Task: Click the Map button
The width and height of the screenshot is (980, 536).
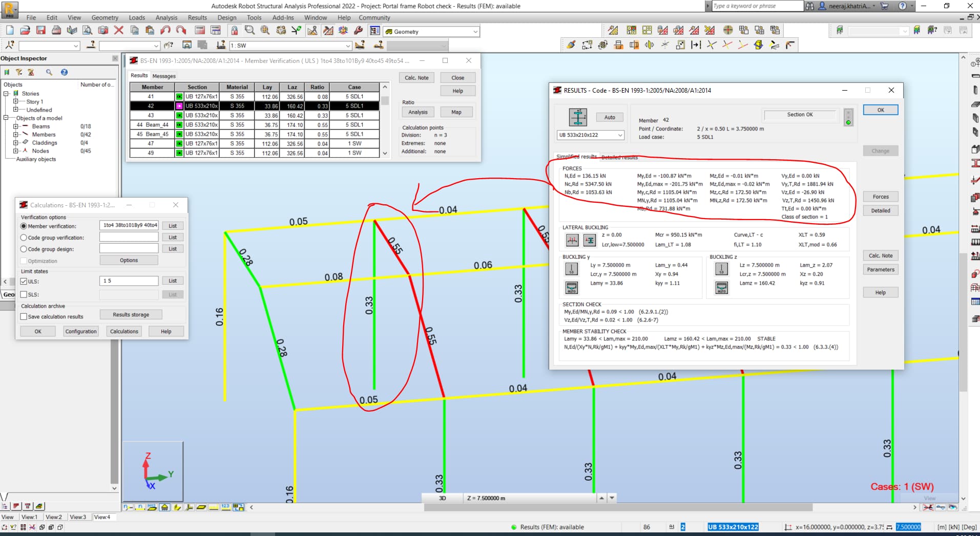Action: [456, 112]
